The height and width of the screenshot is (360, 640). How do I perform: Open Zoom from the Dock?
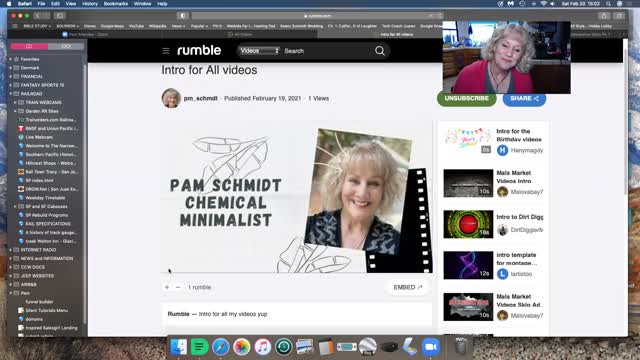click(431, 347)
